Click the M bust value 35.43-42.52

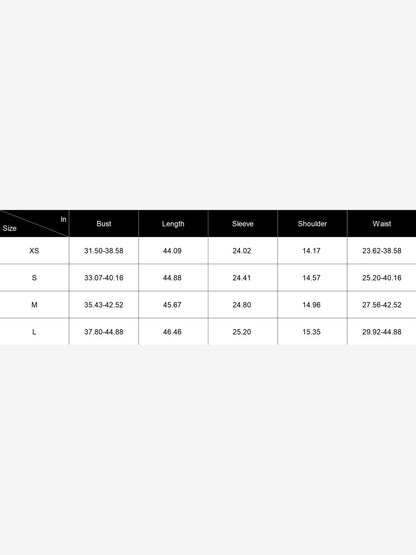click(104, 305)
